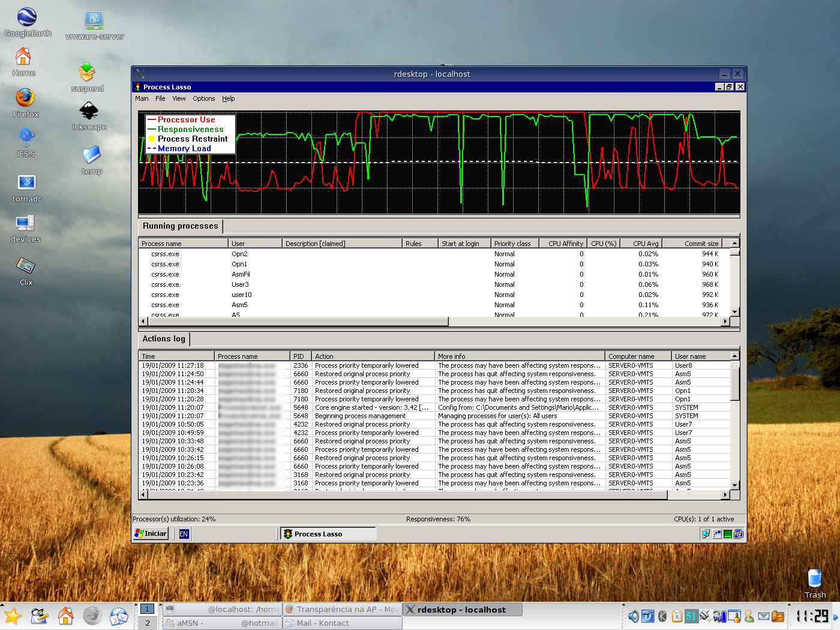Sort processes by User column header
Image resolution: width=840 pixels, height=630 pixels.
pyautogui.click(x=255, y=244)
